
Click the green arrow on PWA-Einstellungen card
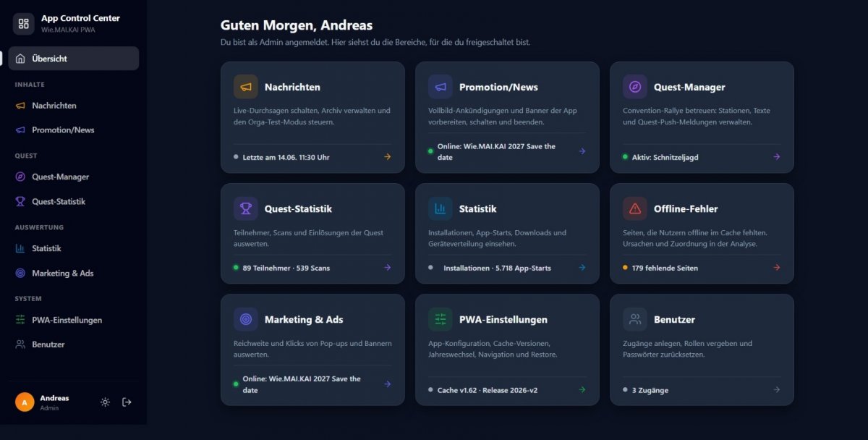(x=582, y=390)
